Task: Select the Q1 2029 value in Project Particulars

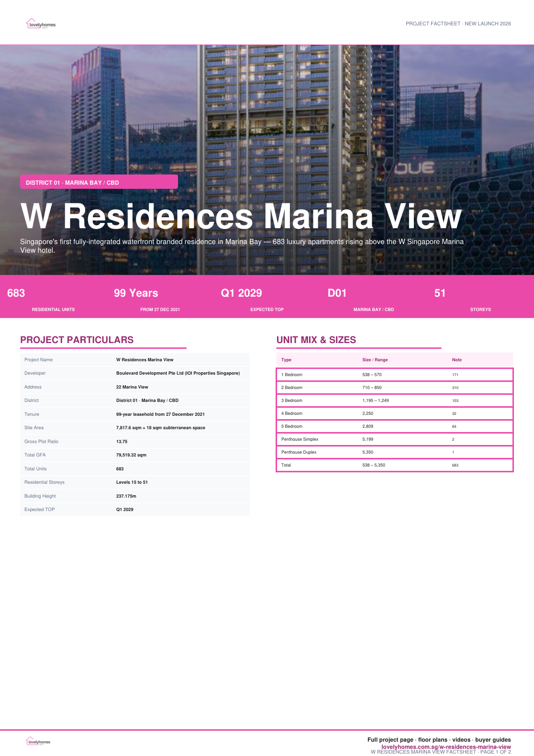Action: [125, 510]
